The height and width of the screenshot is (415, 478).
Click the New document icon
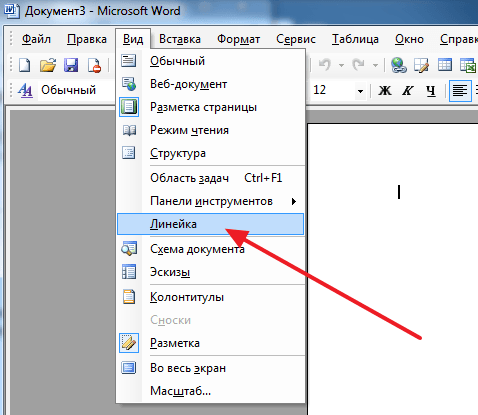[25, 65]
